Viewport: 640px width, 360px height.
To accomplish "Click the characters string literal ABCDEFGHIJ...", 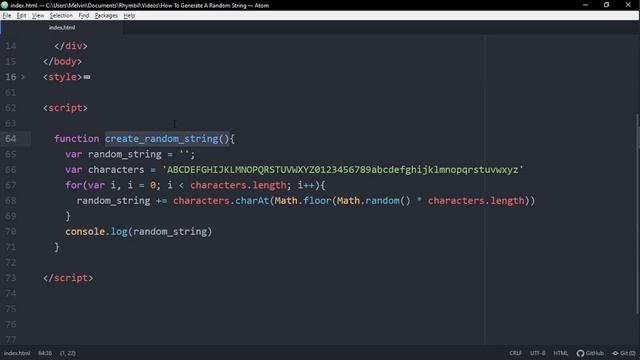I will coord(343,170).
